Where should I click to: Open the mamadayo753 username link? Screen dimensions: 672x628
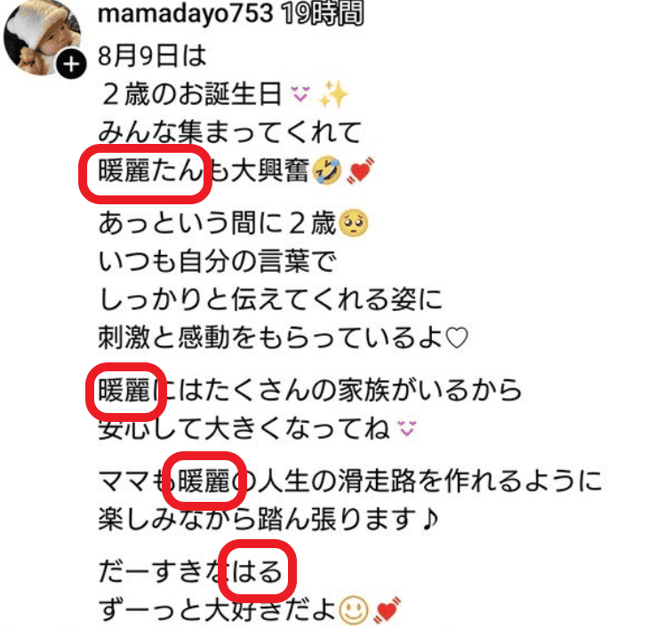tap(186, 13)
